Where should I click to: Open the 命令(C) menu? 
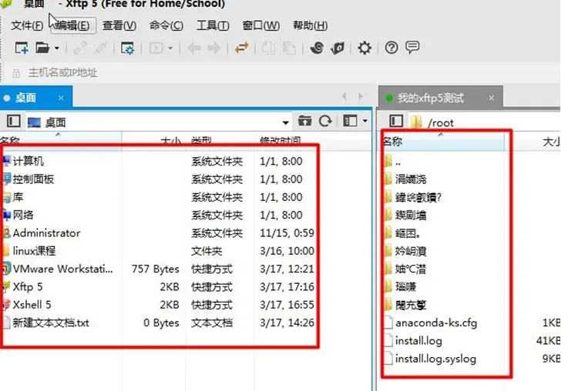click(166, 25)
